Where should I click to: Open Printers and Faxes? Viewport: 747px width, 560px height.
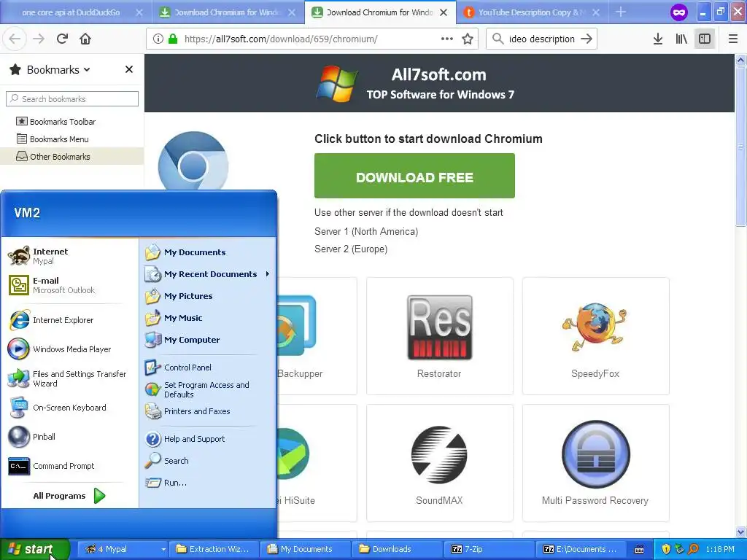click(x=207, y=411)
